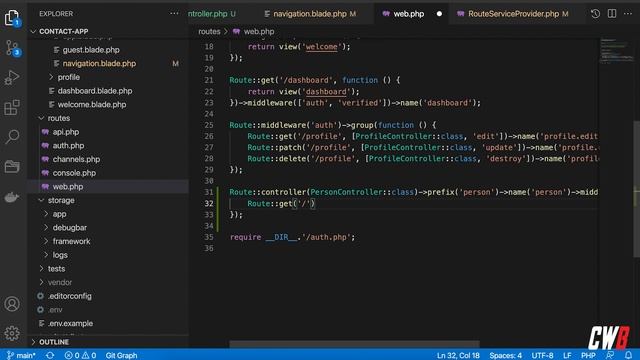Open notifications bell icon
The image size is (640, 360).
629,355
